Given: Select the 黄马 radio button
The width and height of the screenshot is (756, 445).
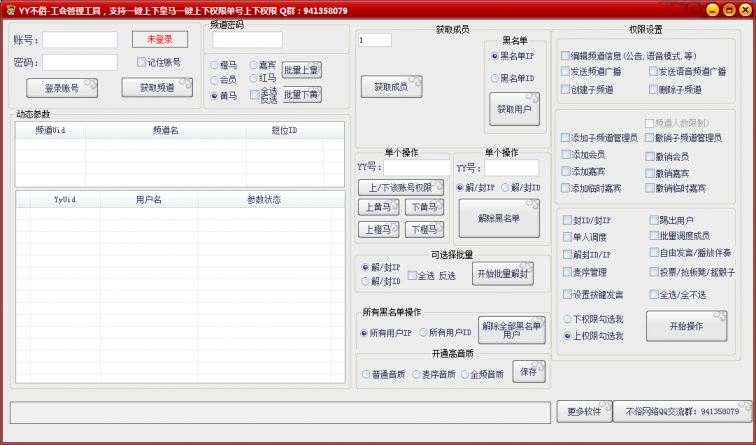Looking at the screenshot, I should [x=214, y=96].
